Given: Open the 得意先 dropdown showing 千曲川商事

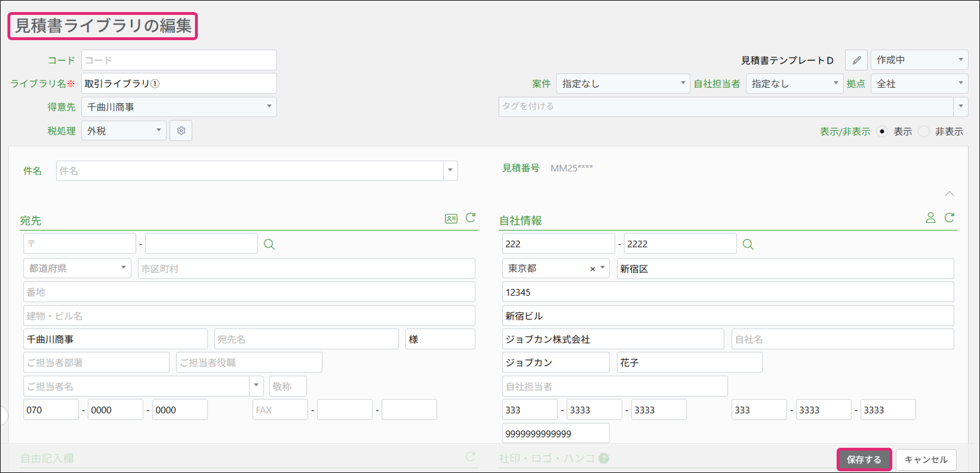Looking at the screenshot, I should pos(179,107).
